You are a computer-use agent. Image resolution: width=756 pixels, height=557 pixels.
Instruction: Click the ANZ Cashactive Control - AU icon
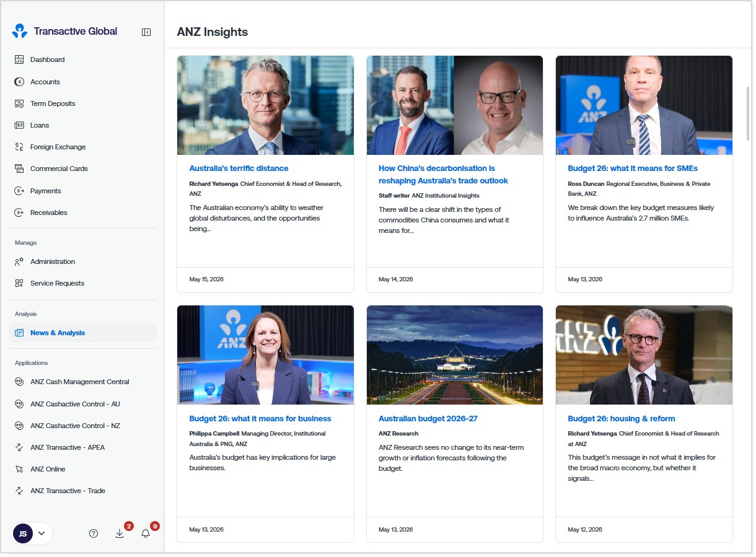(19, 404)
